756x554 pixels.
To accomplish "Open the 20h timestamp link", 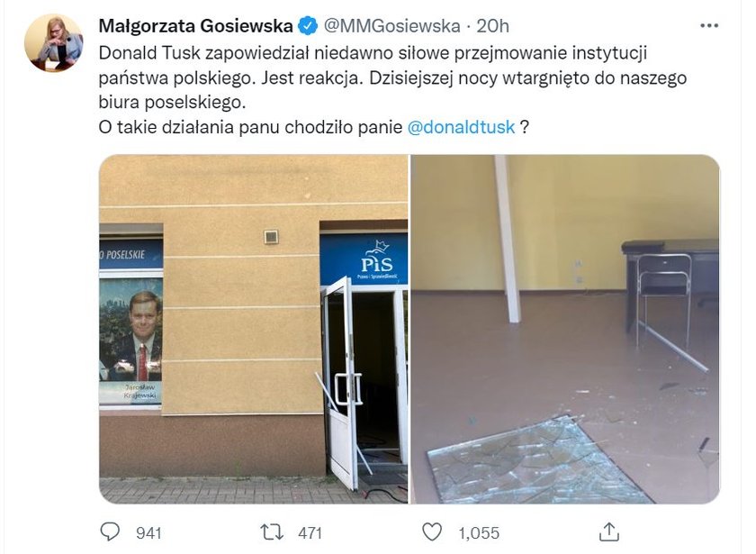I will coord(493,25).
